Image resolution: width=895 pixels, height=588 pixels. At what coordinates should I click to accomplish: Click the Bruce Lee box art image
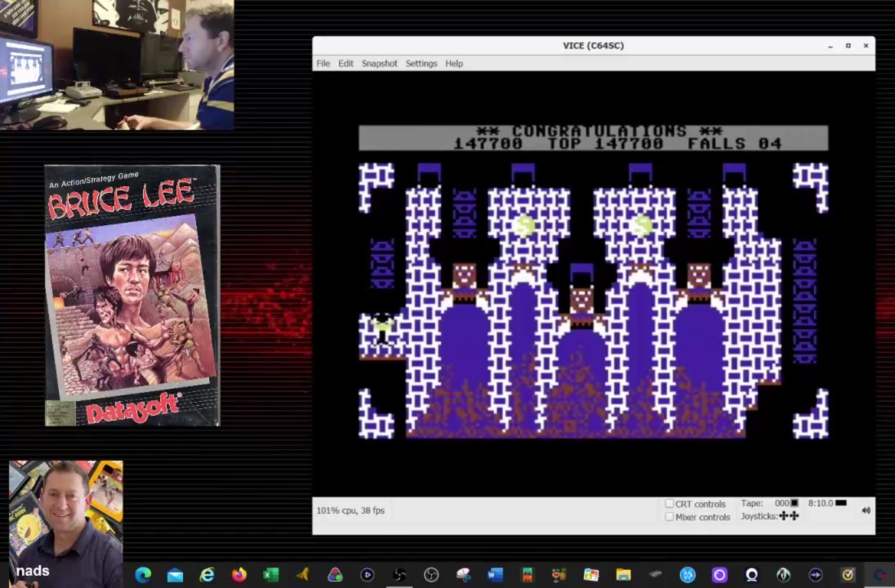[132, 295]
